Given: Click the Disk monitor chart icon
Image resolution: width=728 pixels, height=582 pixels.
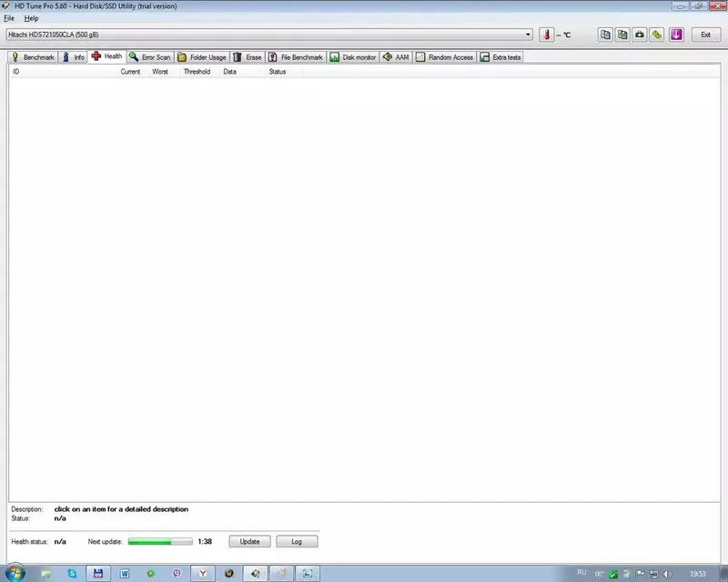Looking at the screenshot, I should [334, 57].
